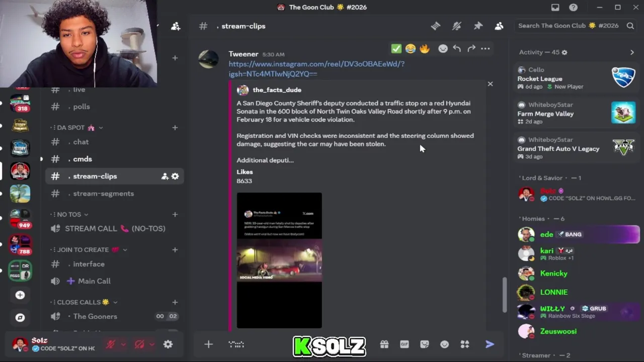Toggle deafen headphones in user panel
This screenshot has width=644, height=362.
[139, 344]
